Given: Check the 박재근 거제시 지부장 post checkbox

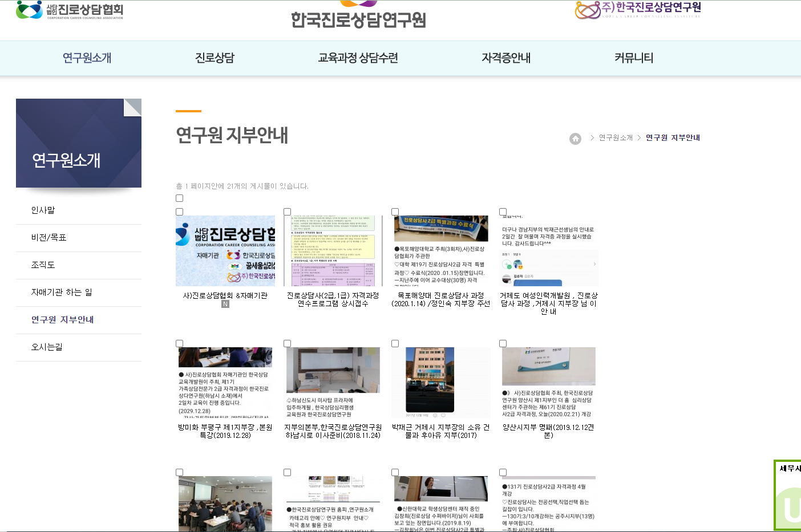Looking at the screenshot, I should (x=395, y=344).
